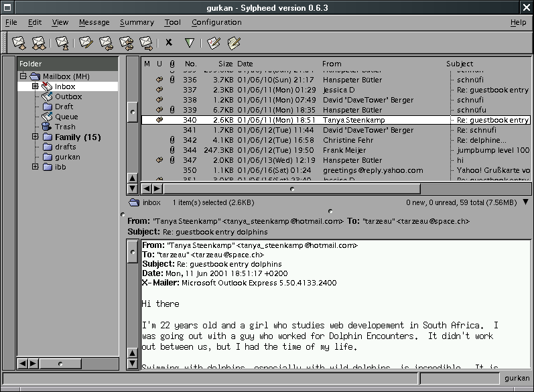534x392 pixels.
Task: Click the green Execute triangle icon
Action: point(190,43)
